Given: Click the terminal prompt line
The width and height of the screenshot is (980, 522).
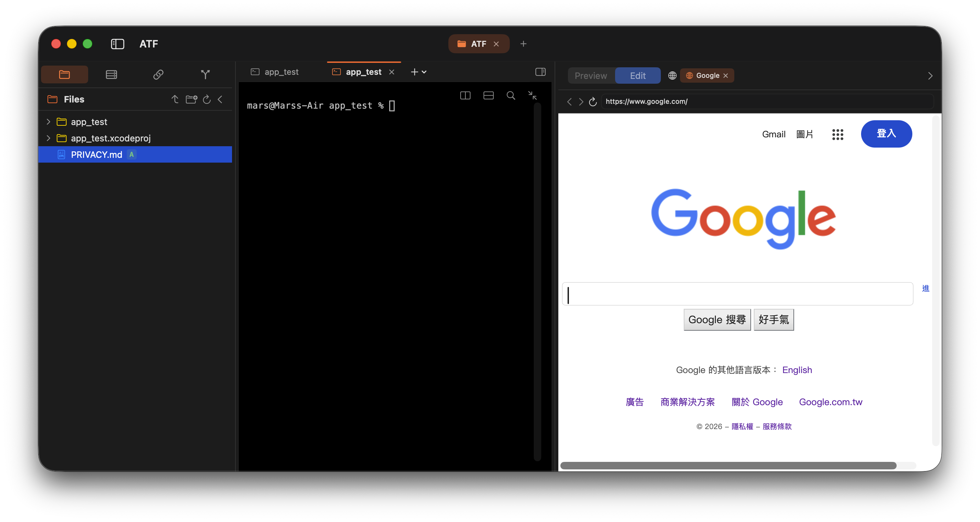Looking at the screenshot, I should tap(321, 105).
